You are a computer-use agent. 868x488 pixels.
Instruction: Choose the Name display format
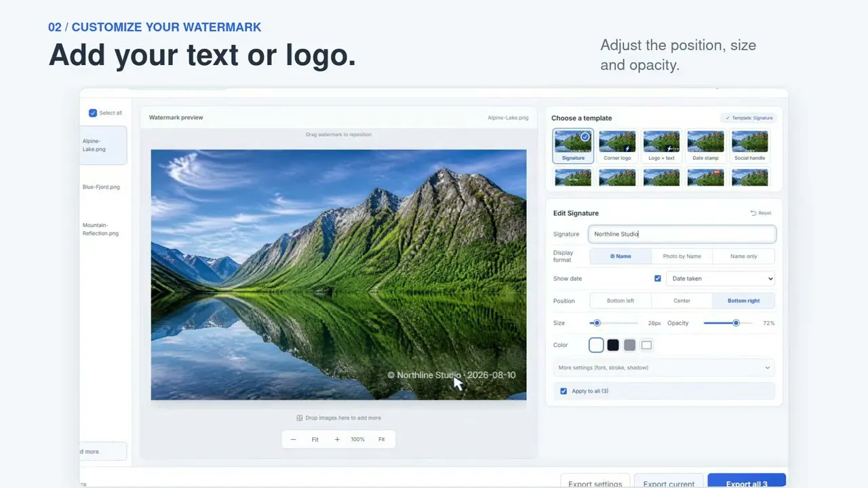coord(620,256)
